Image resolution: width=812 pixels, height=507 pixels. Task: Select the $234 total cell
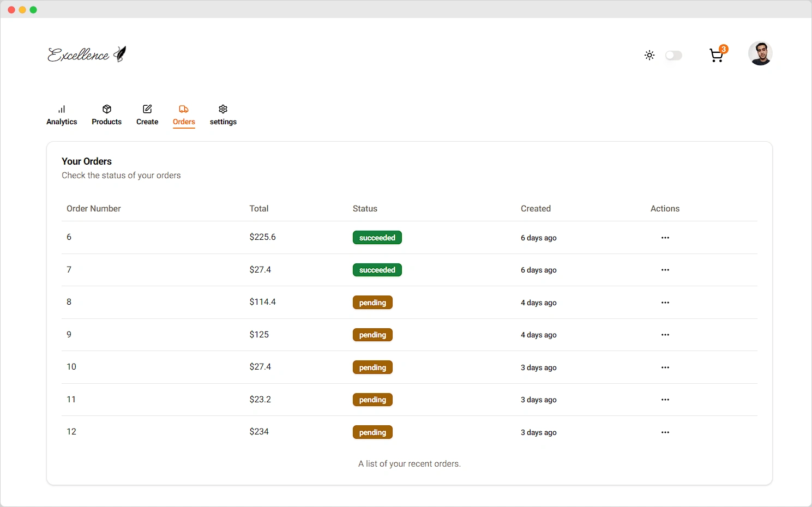coord(259,432)
